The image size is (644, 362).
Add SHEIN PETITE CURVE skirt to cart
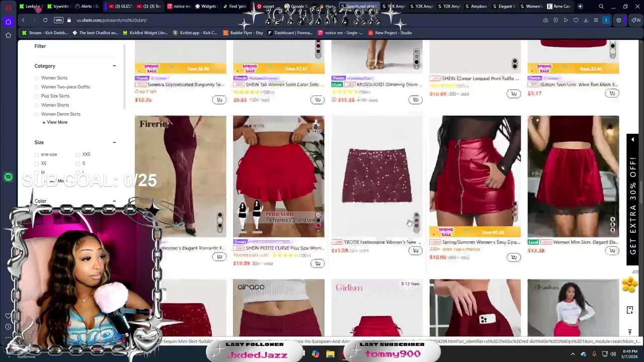(x=317, y=263)
